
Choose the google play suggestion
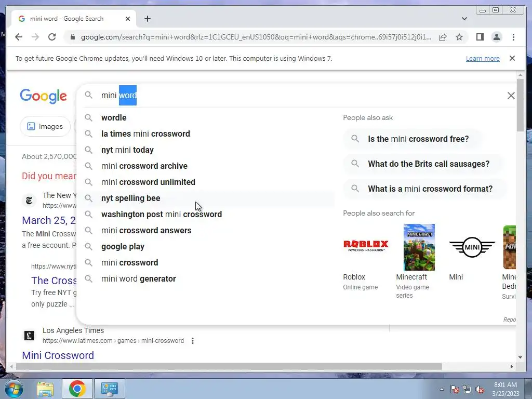pyautogui.click(x=207, y=247)
